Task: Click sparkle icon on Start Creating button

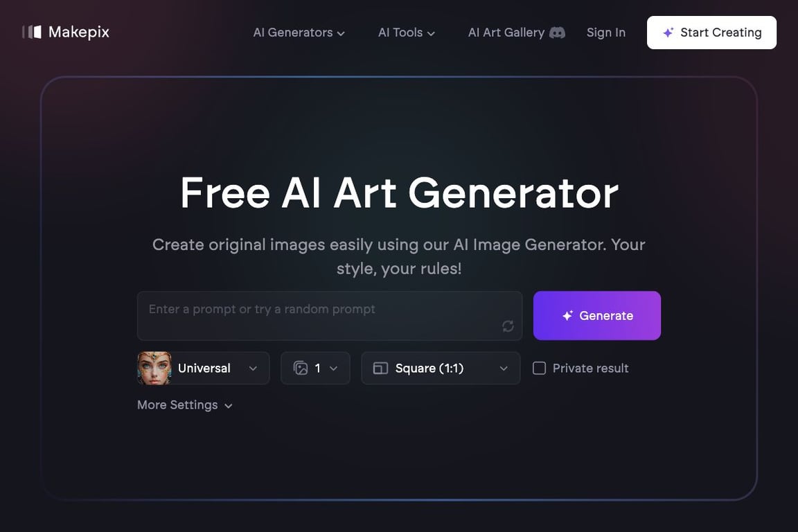Action: 668,33
